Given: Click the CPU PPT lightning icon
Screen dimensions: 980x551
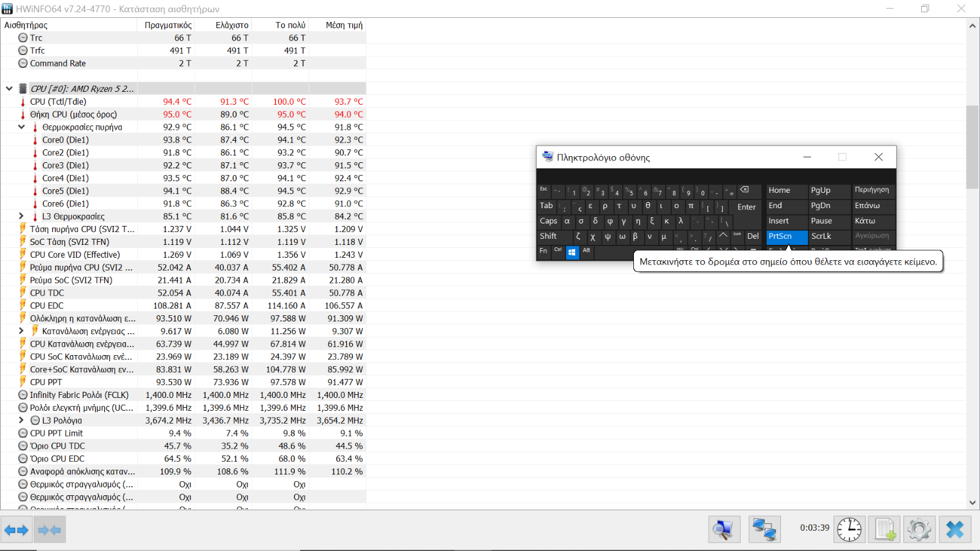Looking at the screenshot, I should [23, 382].
